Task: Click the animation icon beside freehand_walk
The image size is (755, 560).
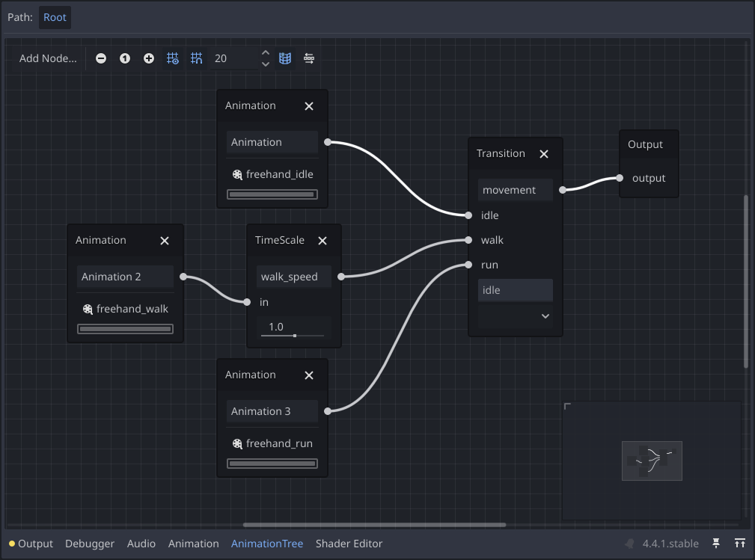Action: [x=88, y=310]
